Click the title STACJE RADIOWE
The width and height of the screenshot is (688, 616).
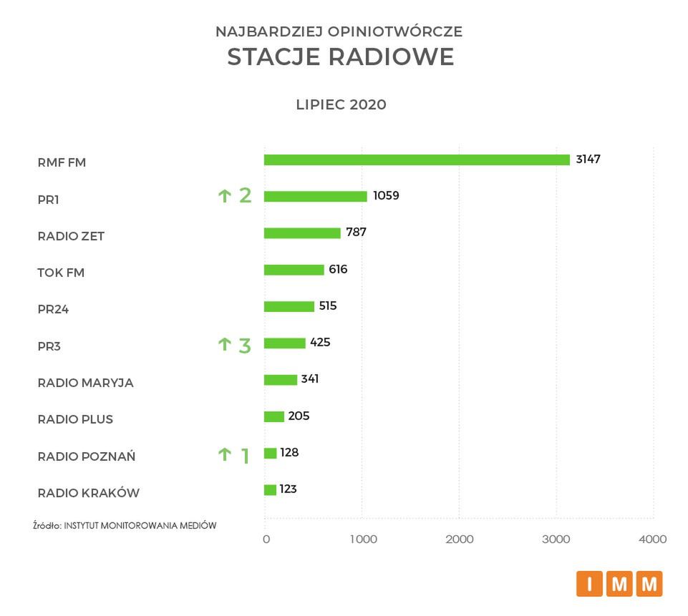point(341,57)
